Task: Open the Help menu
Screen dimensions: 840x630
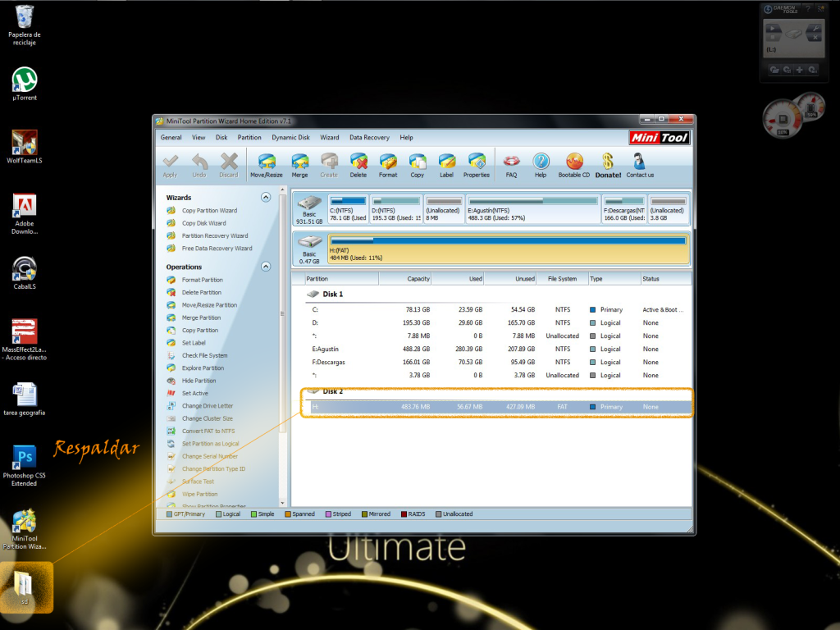Action: [x=406, y=138]
